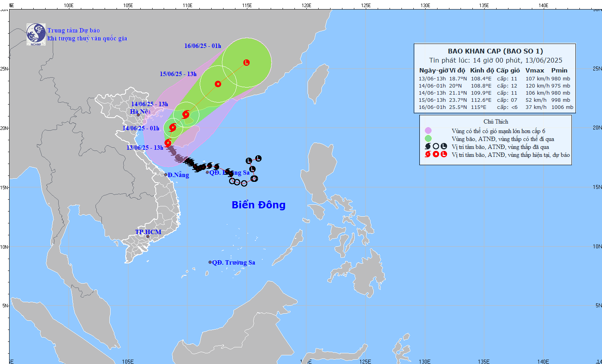
Task: Click the red storm icon at 13/06/25 - 13h
Action: coord(168,143)
